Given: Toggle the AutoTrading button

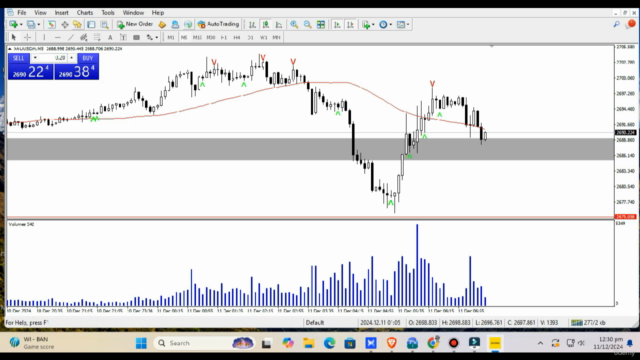Looking at the screenshot, I should point(218,24).
